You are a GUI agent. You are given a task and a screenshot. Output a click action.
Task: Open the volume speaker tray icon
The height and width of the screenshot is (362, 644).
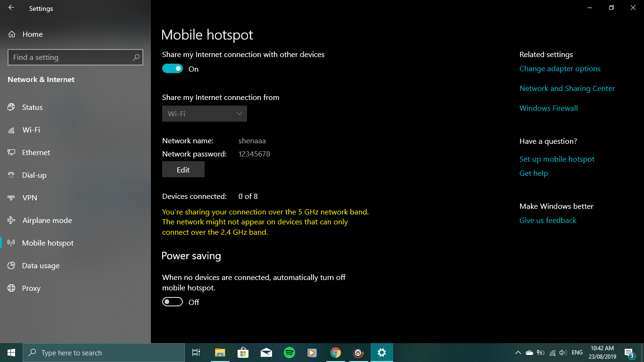(563, 353)
